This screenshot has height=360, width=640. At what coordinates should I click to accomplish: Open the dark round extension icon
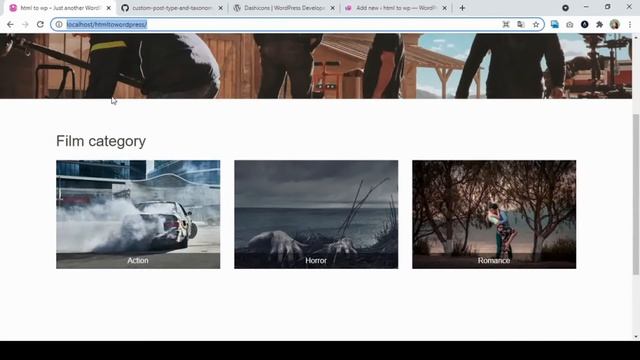pyautogui.click(x=584, y=24)
